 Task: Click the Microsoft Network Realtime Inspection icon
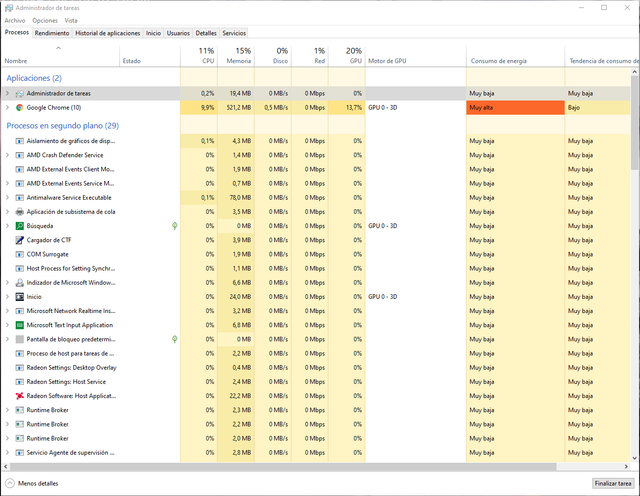tap(19, 311)
